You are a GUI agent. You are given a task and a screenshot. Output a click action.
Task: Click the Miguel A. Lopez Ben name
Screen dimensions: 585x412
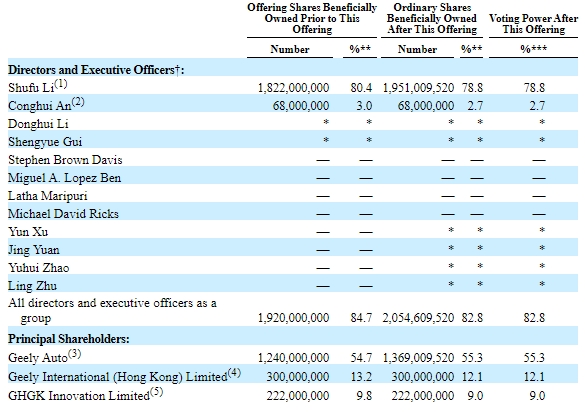click(x=65, y=178)
